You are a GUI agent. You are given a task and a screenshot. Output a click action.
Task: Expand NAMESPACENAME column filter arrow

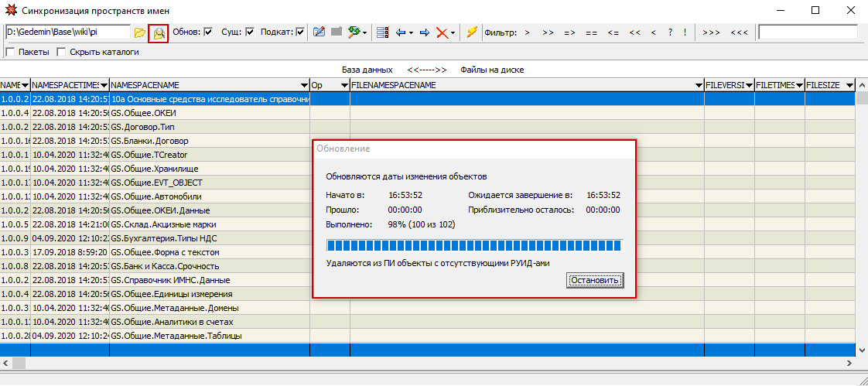[303, 85]
